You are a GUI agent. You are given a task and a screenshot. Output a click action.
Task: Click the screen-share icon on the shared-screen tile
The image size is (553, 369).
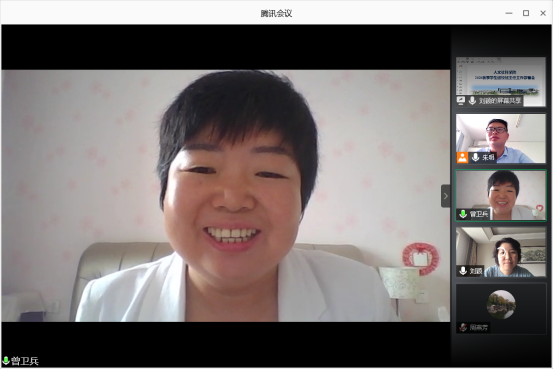(461, 101)
